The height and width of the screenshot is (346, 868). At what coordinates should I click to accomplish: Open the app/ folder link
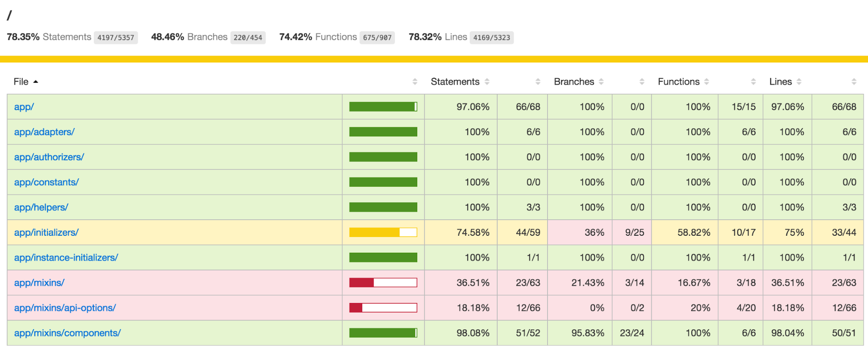click(24, 107)
